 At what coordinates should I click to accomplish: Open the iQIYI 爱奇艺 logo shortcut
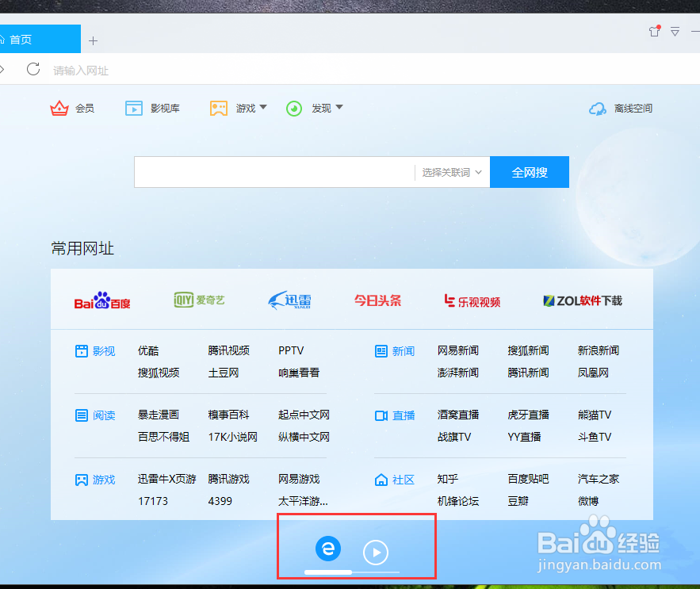click(x=199, y=300)
